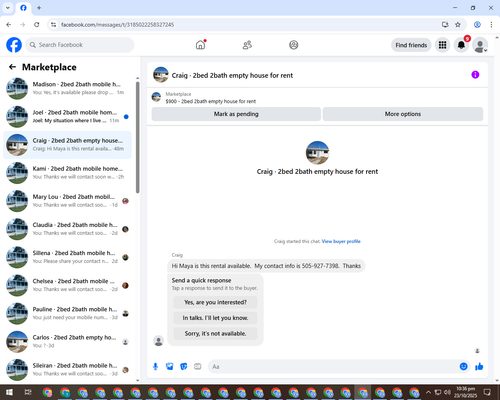Open Sillena's conversation
Screen dimensions: 500x400
[x=67, y=257]
